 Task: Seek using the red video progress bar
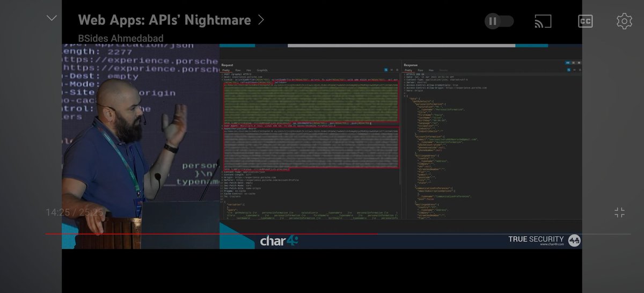point(338,234)
